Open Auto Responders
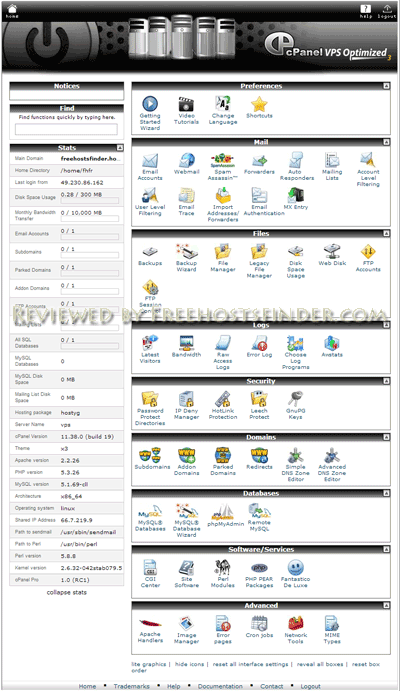The image size is (400, 691). point(296,167)
